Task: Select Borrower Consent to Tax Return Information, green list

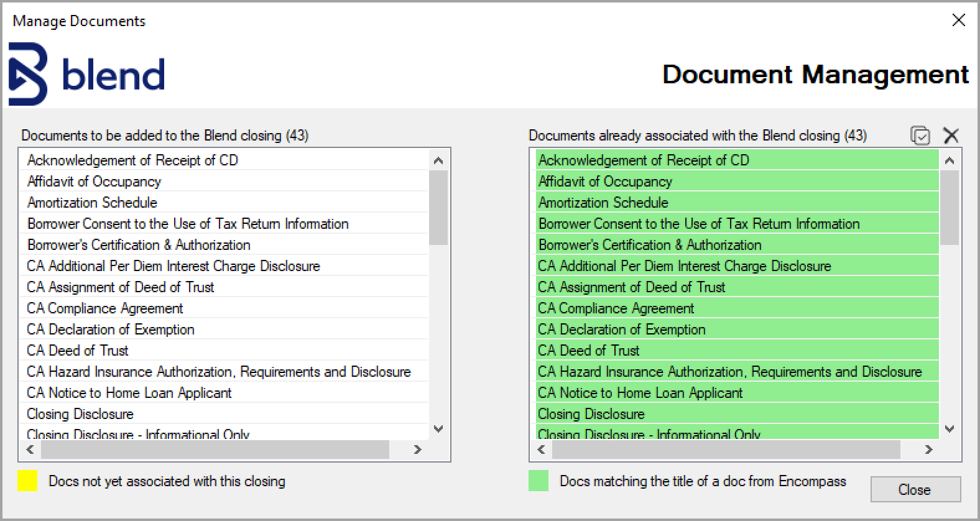Action: [737, 224]
